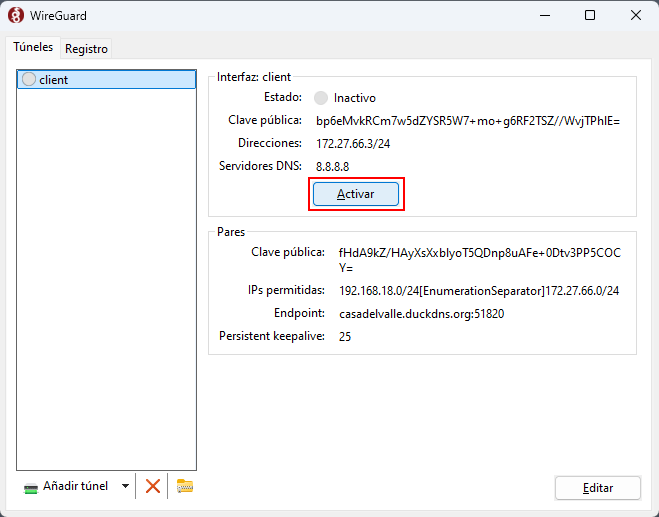Click the Editar button
This screenshot has width=659, height=517.
point(597,488)
